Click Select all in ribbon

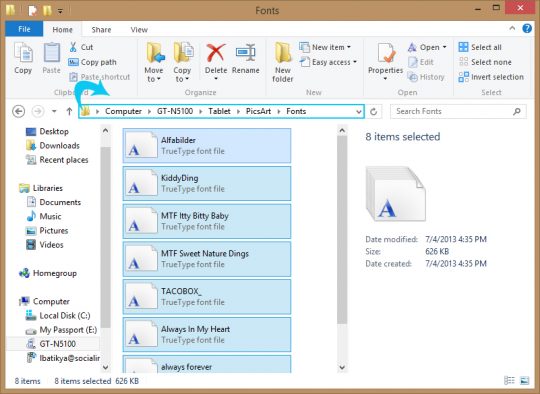[x=480, y=47]
